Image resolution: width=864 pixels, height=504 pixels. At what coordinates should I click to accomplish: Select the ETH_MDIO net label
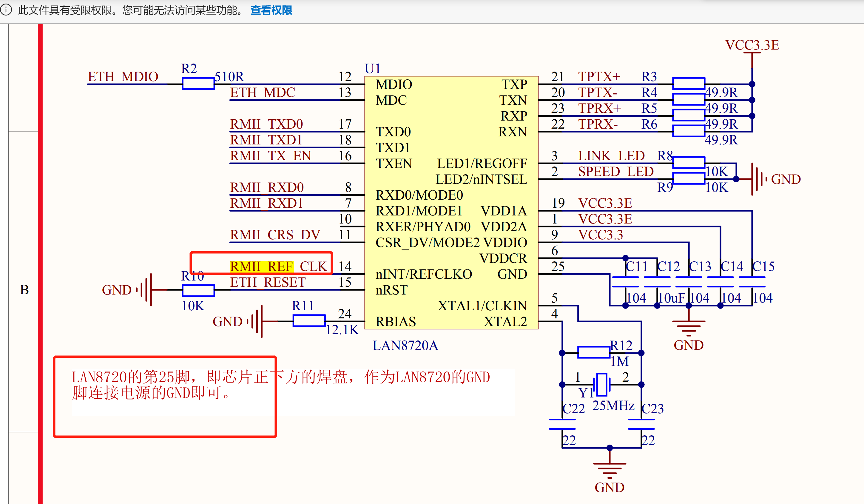[x=123, y=76]
